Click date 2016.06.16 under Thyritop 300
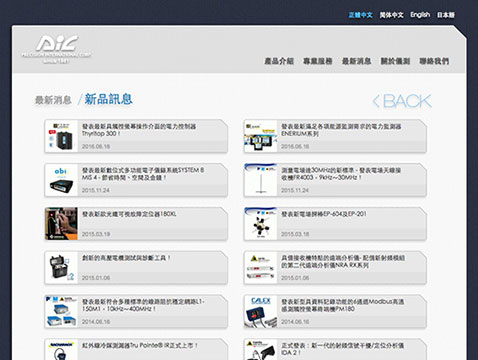This screenshot has width=478, height=360. [96, 146]
